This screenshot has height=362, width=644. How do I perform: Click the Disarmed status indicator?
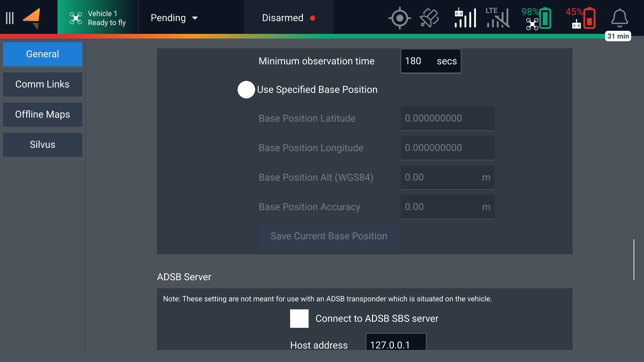288,18
